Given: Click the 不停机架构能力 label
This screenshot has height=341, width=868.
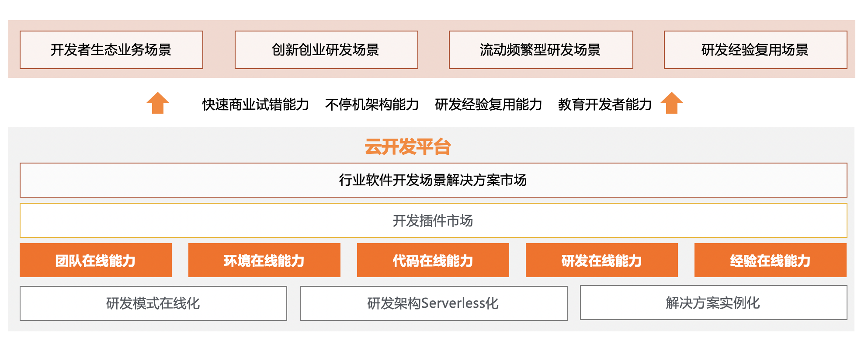Looking at the screenshot, I should tap(372, 104).
